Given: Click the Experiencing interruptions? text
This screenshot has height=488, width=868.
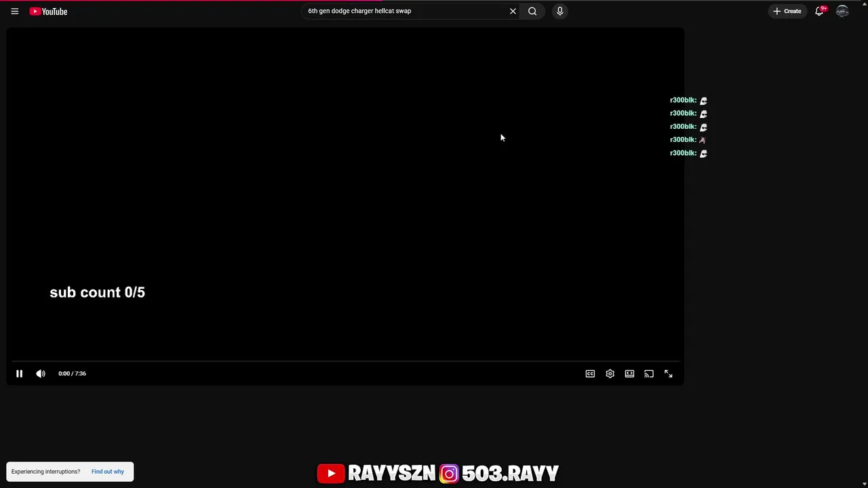Looking at the screenshot, I should pos(45,472).
